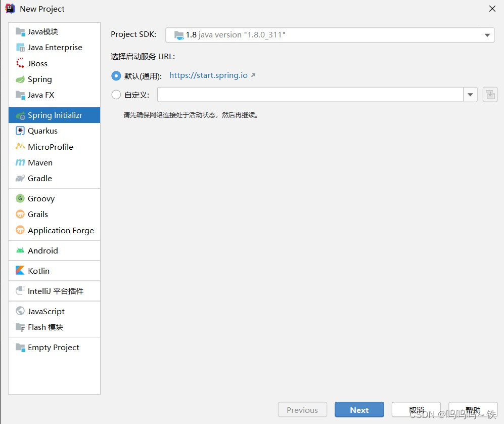
Task: Select the Groovy green G icon
Action: (20, 198)
